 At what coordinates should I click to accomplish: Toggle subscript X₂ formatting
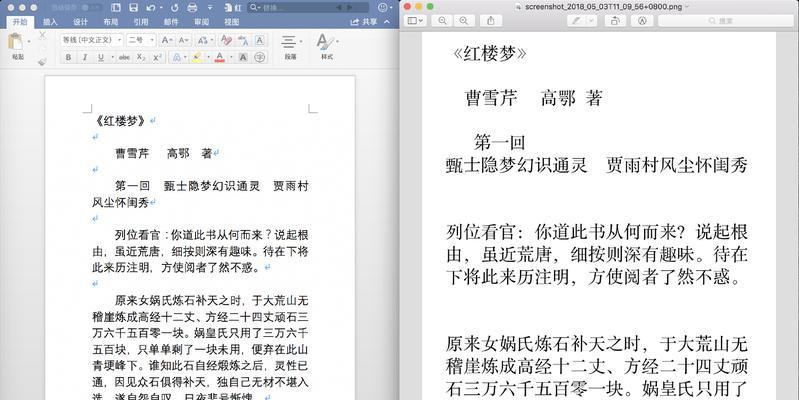coord(141,58)
